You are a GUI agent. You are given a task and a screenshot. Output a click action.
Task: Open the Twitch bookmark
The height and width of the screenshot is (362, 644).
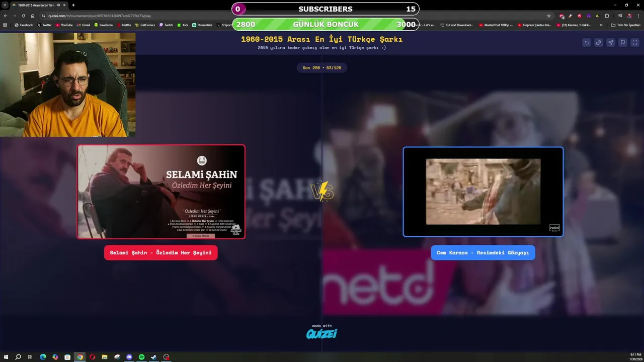[167, 25]
